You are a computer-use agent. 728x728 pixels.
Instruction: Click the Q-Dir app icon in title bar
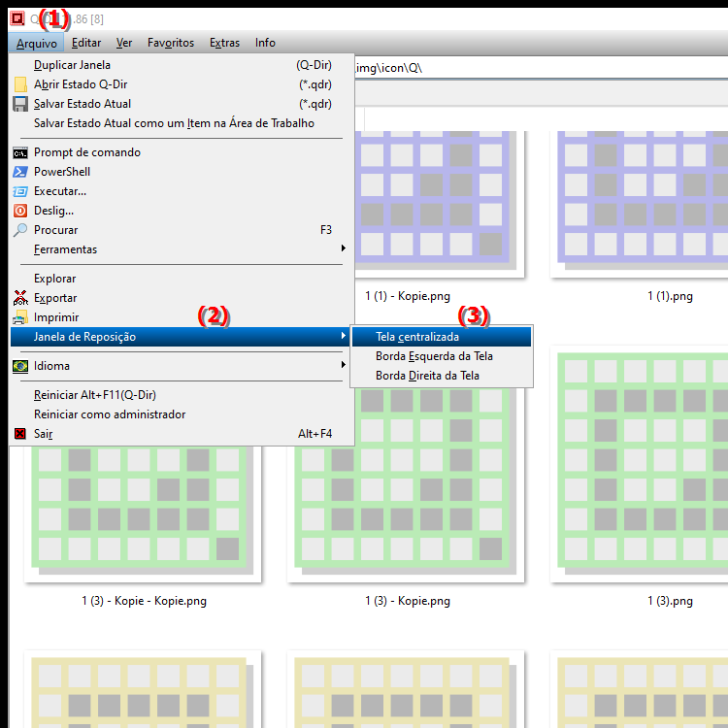point(17,18)
